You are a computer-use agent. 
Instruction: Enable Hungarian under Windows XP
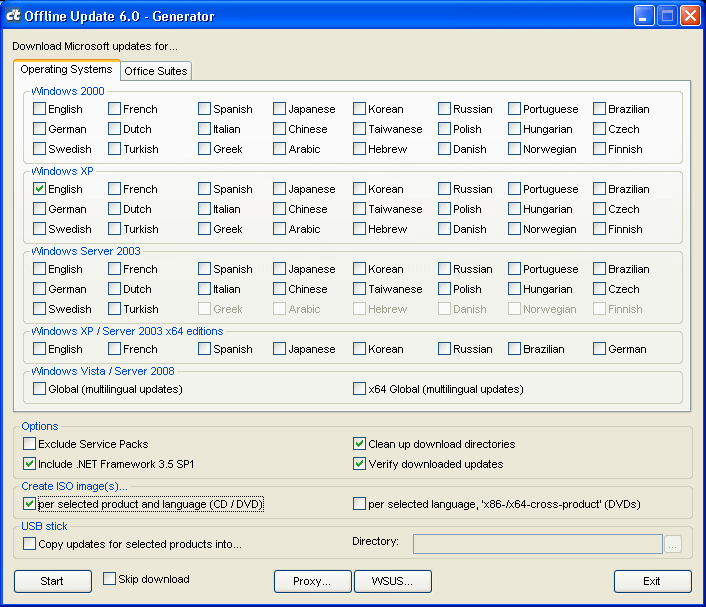pos(514,209)
